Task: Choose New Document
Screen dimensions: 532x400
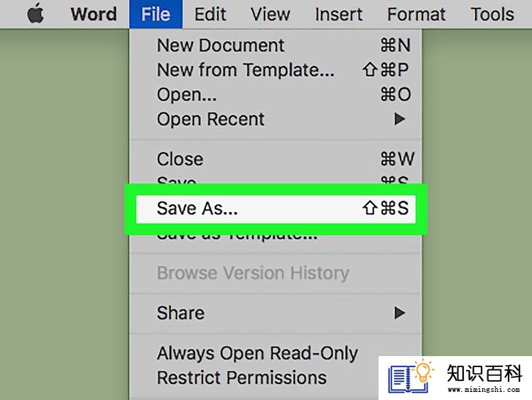Action: 275,45
